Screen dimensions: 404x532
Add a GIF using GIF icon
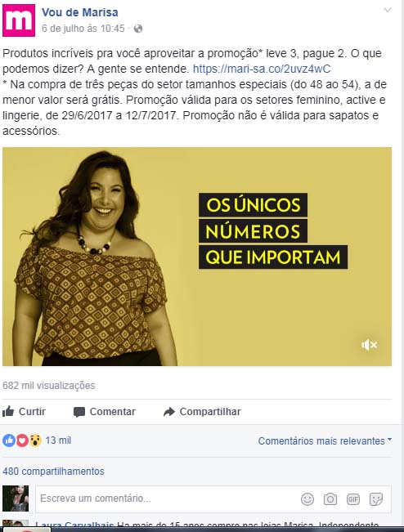(x=353, y=499)
